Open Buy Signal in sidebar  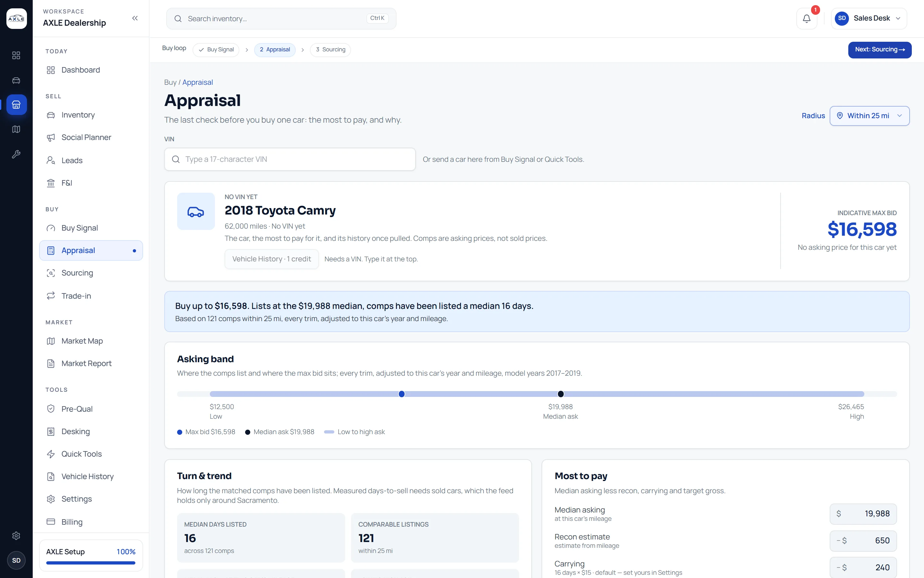[x=91, y=228]
